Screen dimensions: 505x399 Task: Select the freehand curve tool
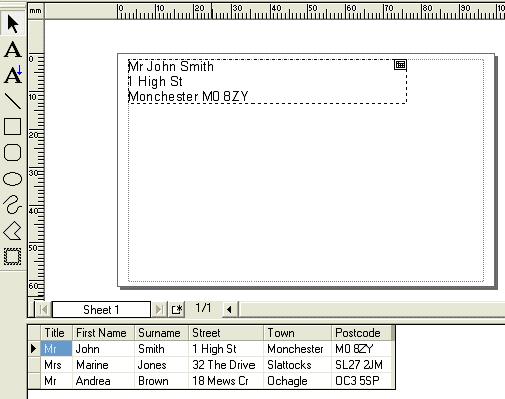[x=13, y=204]
